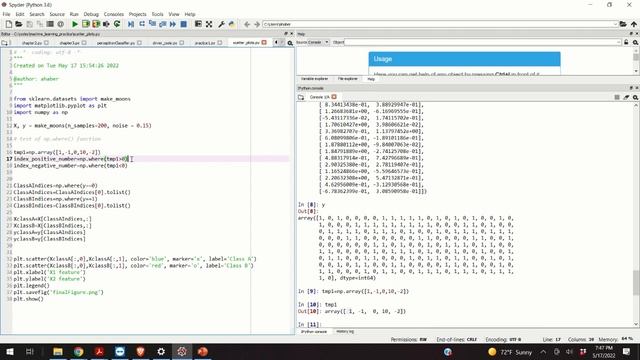This screenshot has height=360, width=640.
Task: Click the Help pane scrollbar down arrow
Action: [x=636, y=71]
